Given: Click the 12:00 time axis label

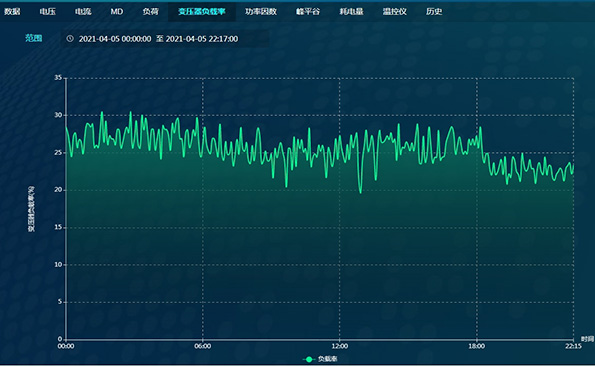Looking at the screenshot, I should pyautogui.click(x=339, y=346).
